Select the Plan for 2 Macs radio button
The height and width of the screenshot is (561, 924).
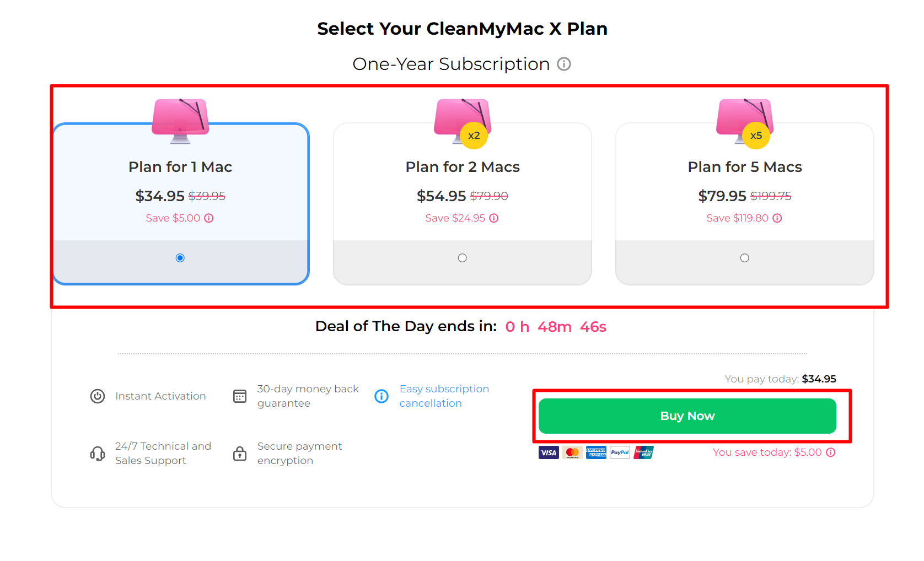(x=462, y=257)
